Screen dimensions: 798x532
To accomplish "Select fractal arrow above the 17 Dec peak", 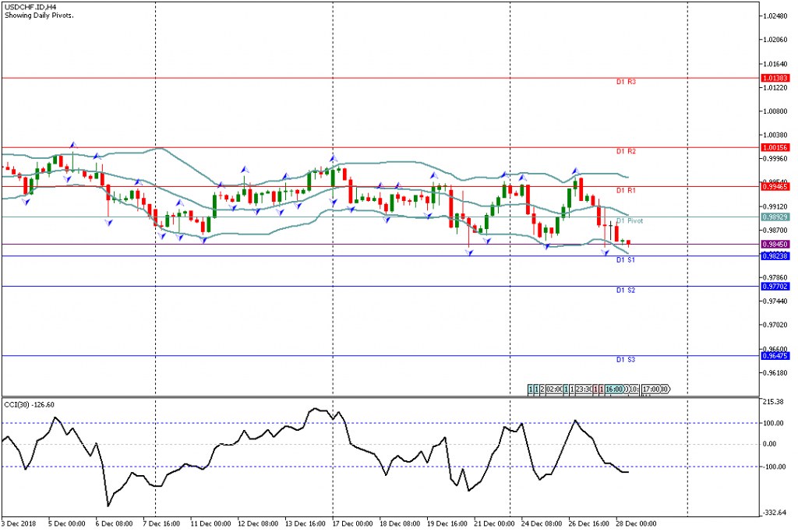I will click(332, 159).
